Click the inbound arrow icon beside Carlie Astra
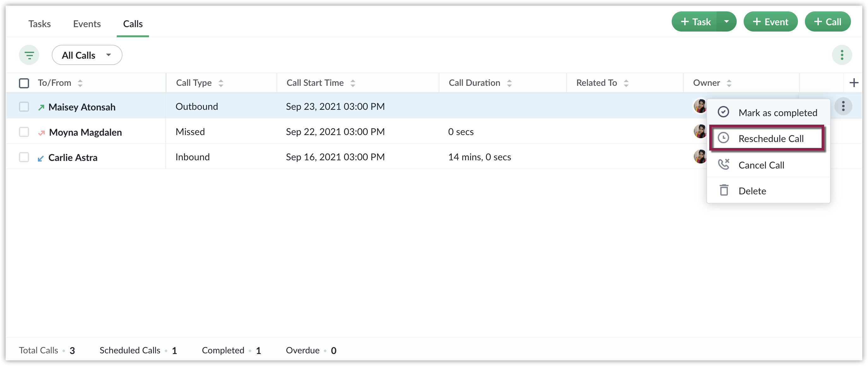The image size is (868, 366). [x=41, y=158]
